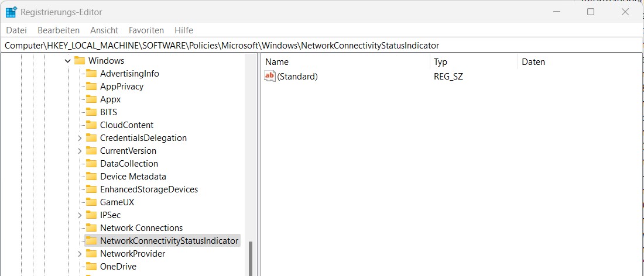Expand the NetworkProvider key
This screenshot has width=644, height=276.
click(80, 254)
